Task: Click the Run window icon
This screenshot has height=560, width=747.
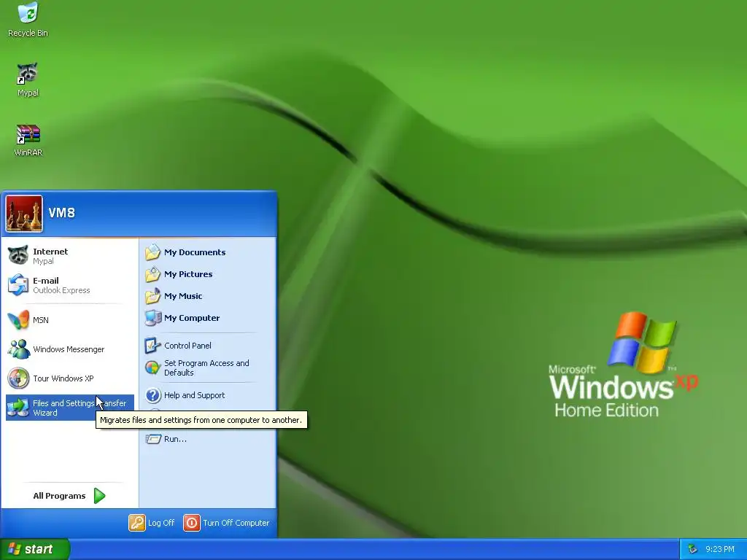Action: pyautogui.click(x=153, y=438)
